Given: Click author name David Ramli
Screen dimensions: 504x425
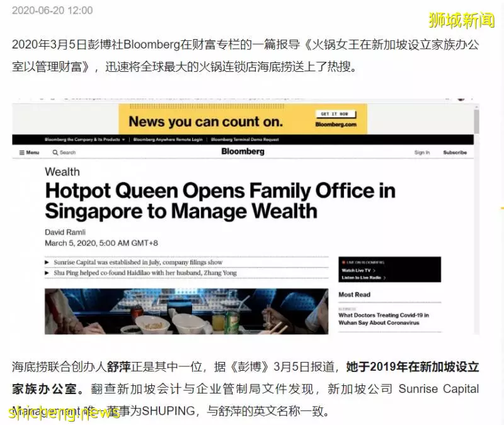Looking at the screenshot, I should [66, 232].
